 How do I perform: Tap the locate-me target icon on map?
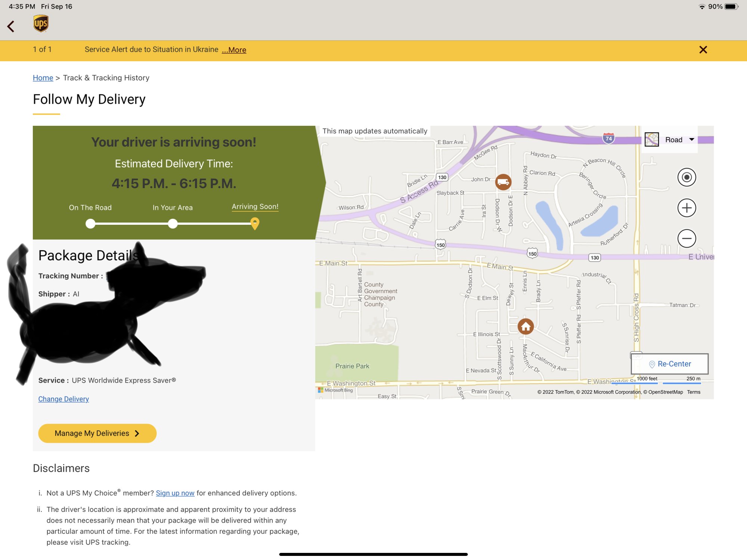pyautogui.click(x=686, y=177)
